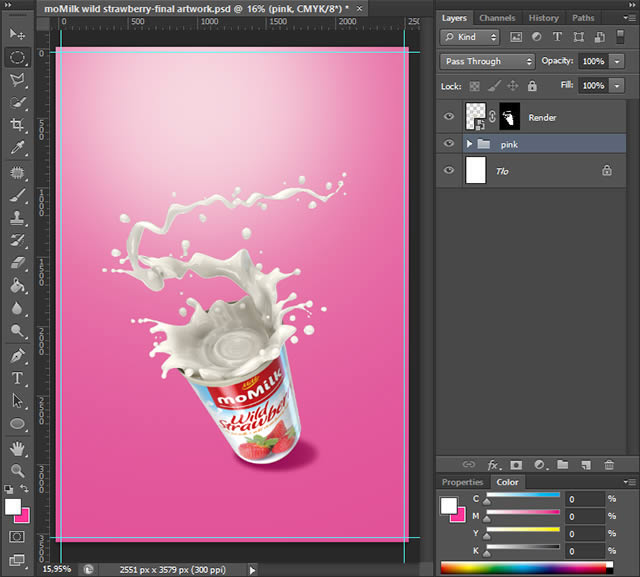Create a new layer
This screenshot has height=577, width=640.
coord(586,465)
